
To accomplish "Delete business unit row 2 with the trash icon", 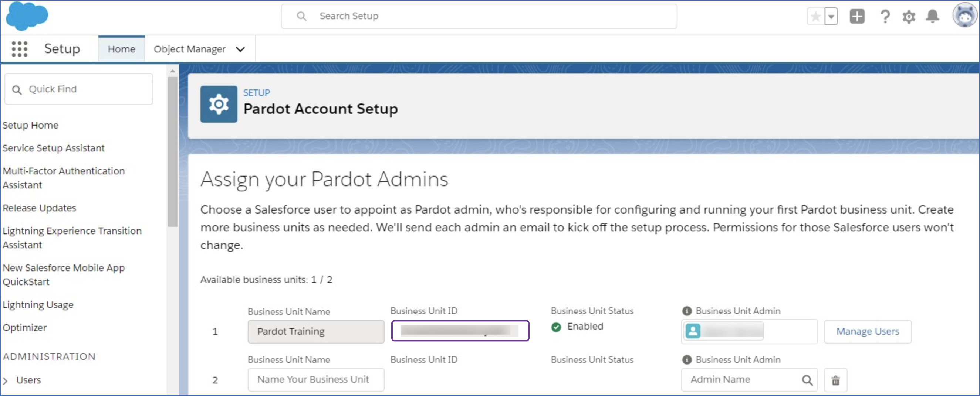I will [835, 380].
